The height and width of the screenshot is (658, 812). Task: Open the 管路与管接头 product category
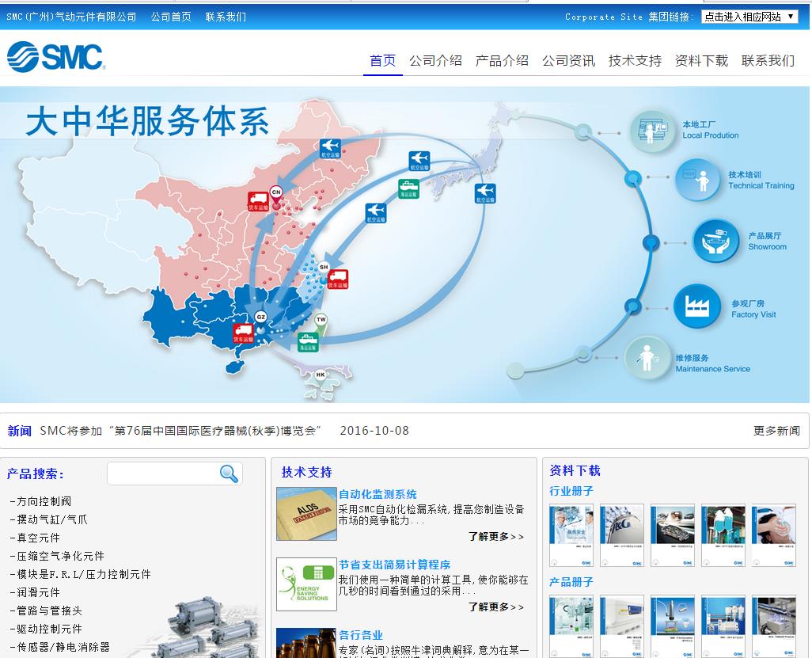point(46,610)
